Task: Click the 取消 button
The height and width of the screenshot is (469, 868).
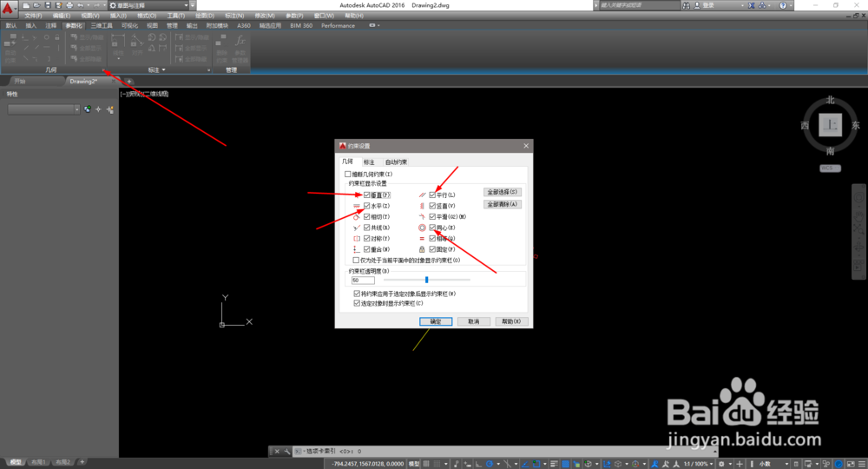Action: (x=473, y=321)
